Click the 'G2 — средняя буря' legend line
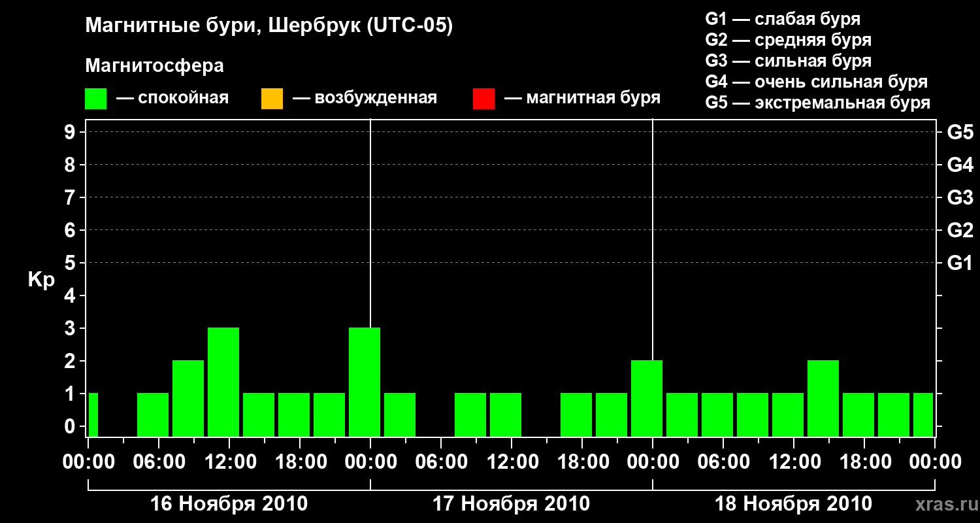The height and width of the screenshot is (523, 980). pos(788,40)
